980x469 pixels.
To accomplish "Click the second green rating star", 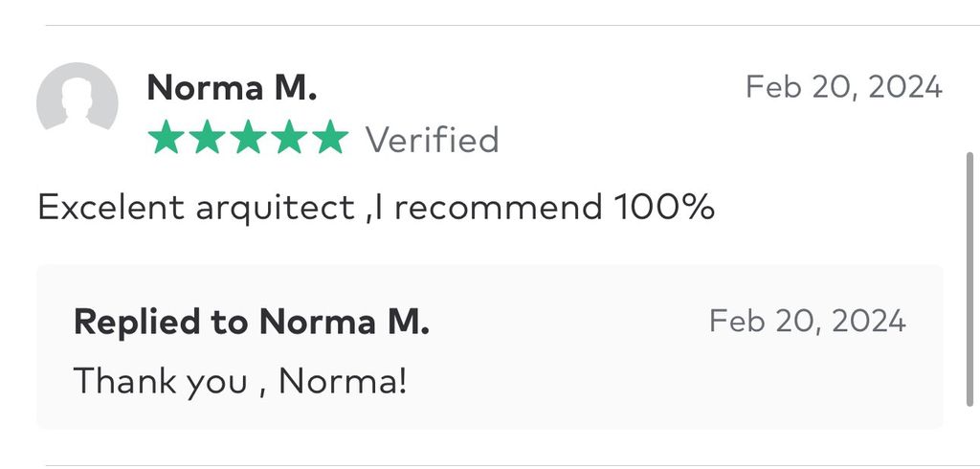I will pyautogui.click(x=206, y=140).
